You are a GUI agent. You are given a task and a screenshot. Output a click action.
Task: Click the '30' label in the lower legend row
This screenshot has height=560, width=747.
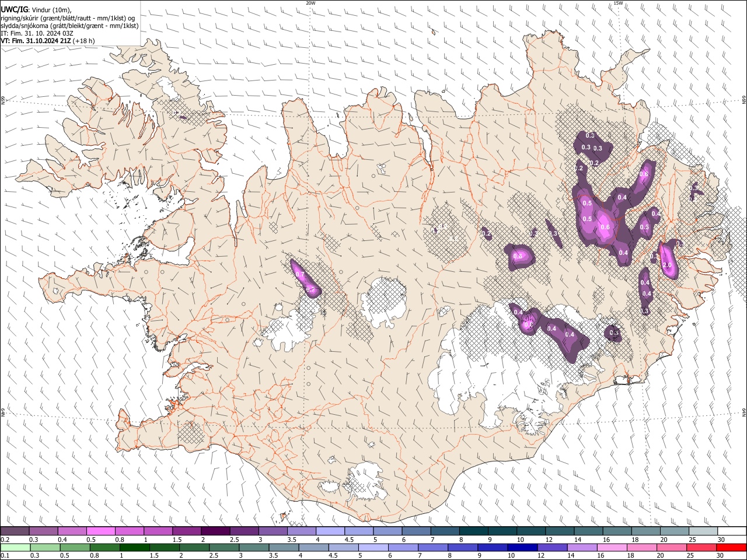721,555
